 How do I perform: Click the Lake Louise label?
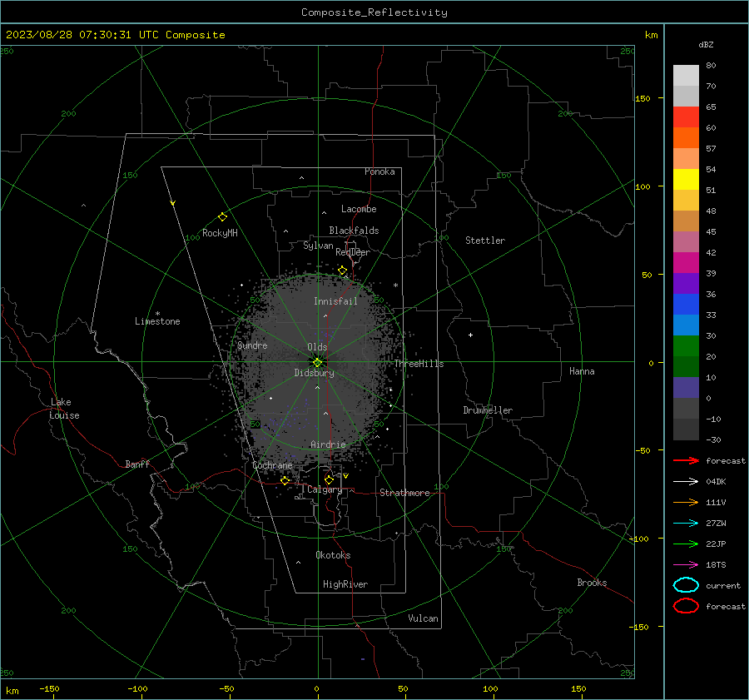tap(64, 409)
